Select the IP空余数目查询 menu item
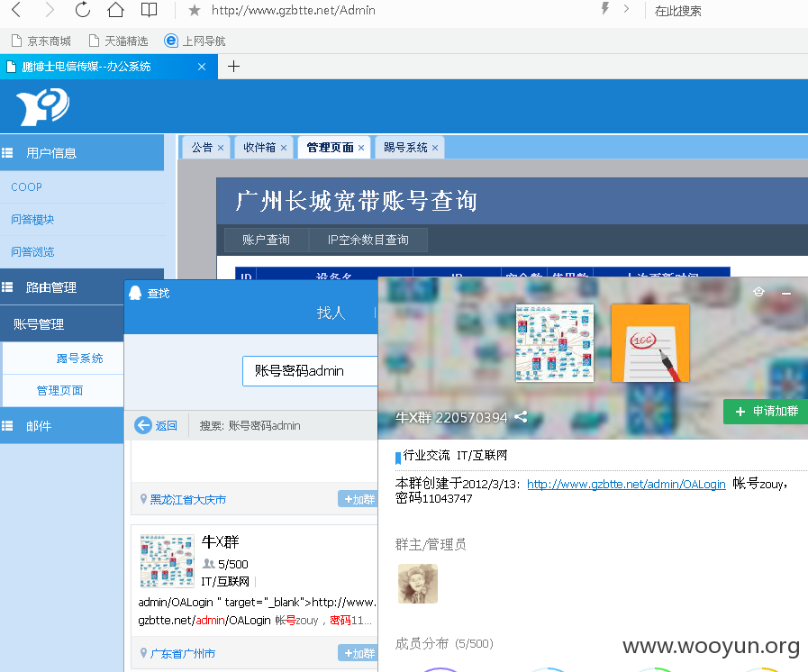This screenshot has height=672, width=808. click(368, 240)
